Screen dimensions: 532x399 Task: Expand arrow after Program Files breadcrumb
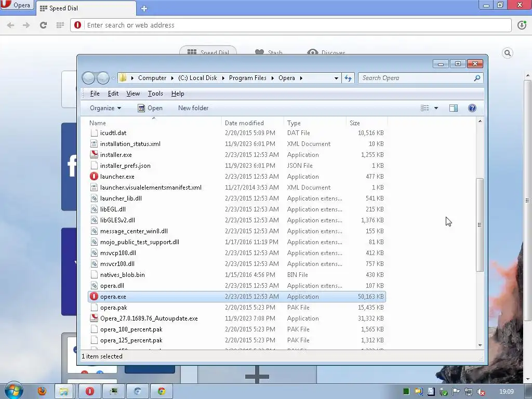[x=272, y=78]
